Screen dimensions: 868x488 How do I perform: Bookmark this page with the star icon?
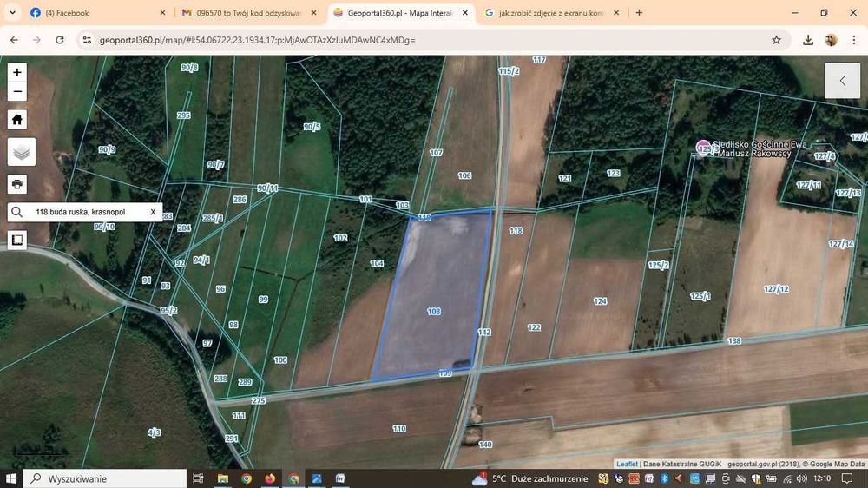click(776, 40)
